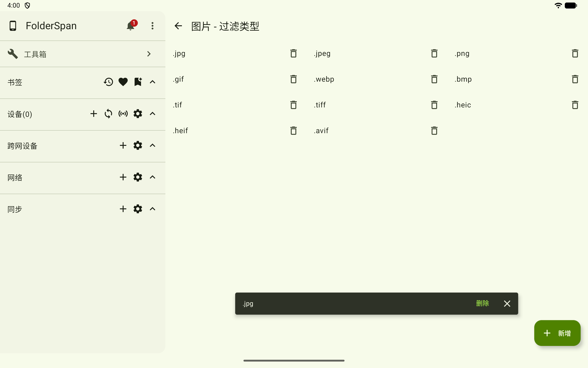Collapse the 跨网设备 section
588x368 pixels.
pos(152,146)
